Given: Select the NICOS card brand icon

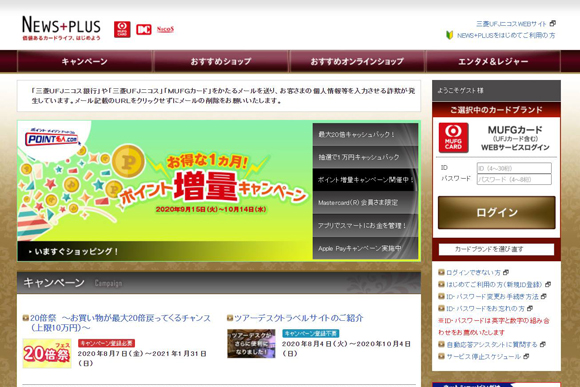Looking at the screenshot, I should coord(165,29).
